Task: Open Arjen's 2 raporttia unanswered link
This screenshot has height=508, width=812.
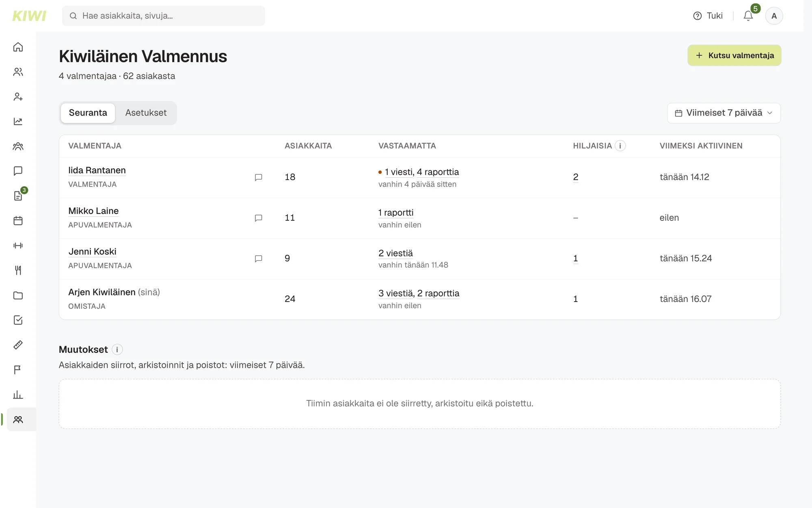Action: pyautogui.click(x=438, y=293)
